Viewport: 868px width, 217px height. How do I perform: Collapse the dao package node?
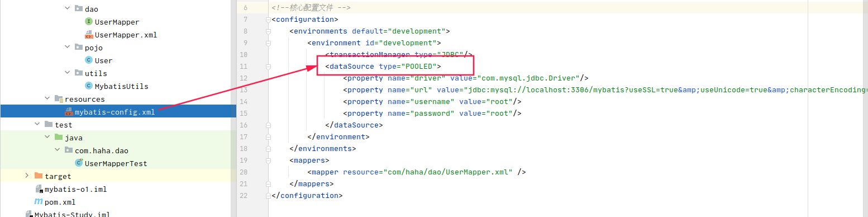pos(67,9)
